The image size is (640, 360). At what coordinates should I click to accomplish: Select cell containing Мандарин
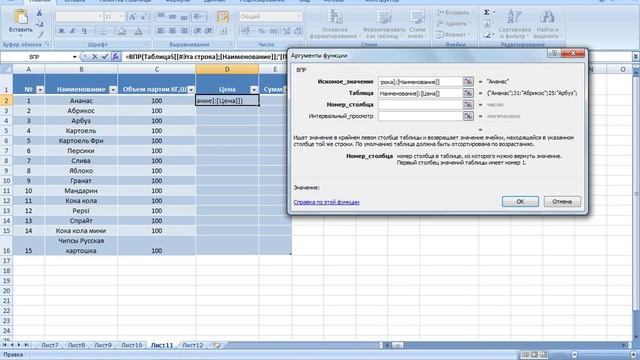tap(81, 191)
